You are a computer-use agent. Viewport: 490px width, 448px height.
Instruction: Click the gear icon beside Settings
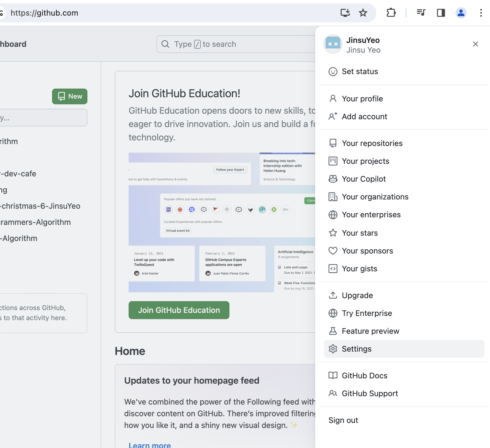333,349
